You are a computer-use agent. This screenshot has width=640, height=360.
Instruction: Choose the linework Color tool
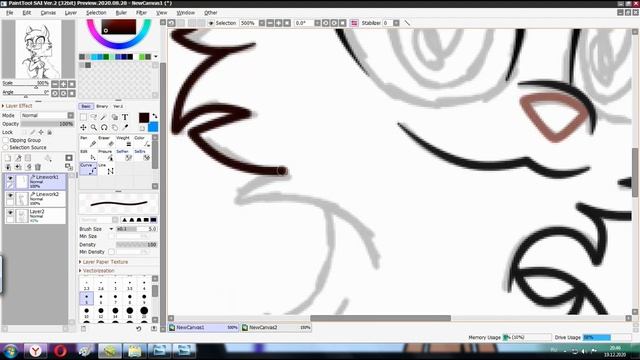tap(142, 142)
